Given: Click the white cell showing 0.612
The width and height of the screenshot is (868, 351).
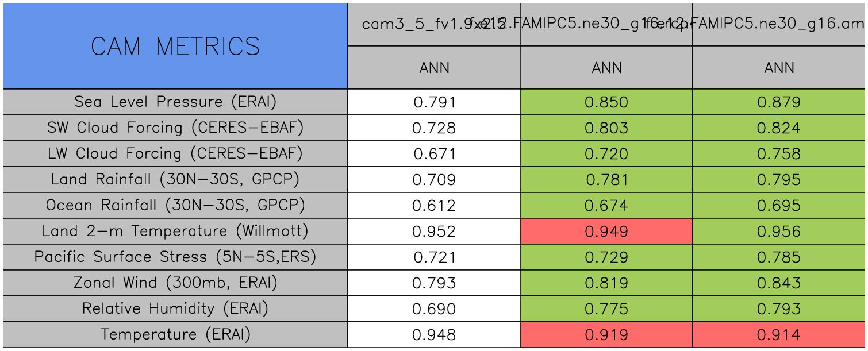Looking at the screenshot, I should [434, 206].
